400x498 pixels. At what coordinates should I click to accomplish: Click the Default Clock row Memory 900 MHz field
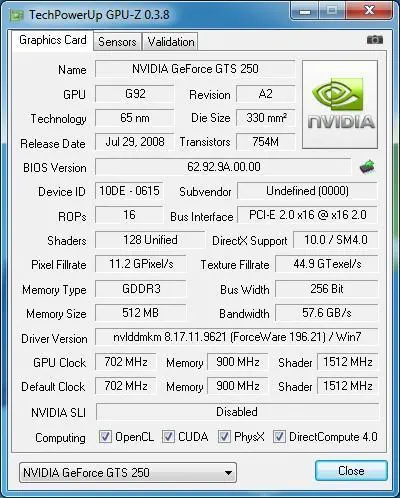[x=238, y=386]
